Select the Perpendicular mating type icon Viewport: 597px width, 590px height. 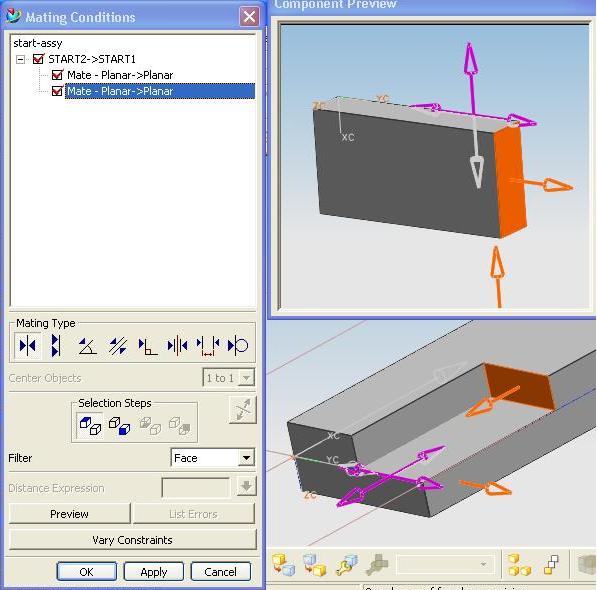click(148, 346)
